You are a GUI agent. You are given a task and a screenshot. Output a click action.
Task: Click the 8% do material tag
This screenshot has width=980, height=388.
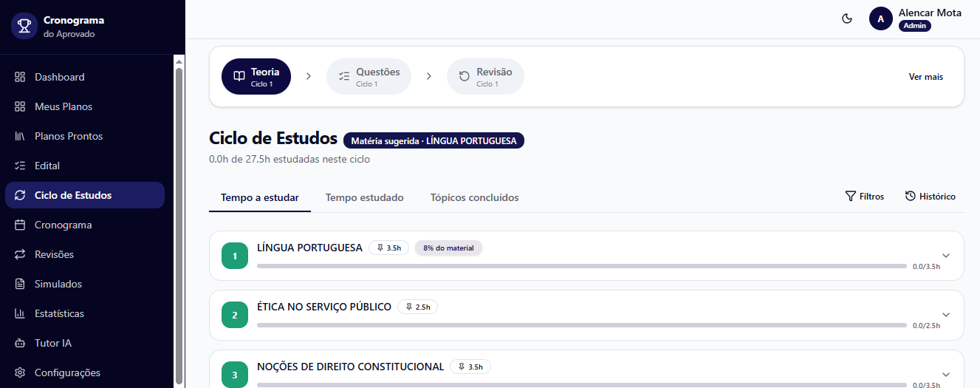pyautogui.click(x=448, y=248)
